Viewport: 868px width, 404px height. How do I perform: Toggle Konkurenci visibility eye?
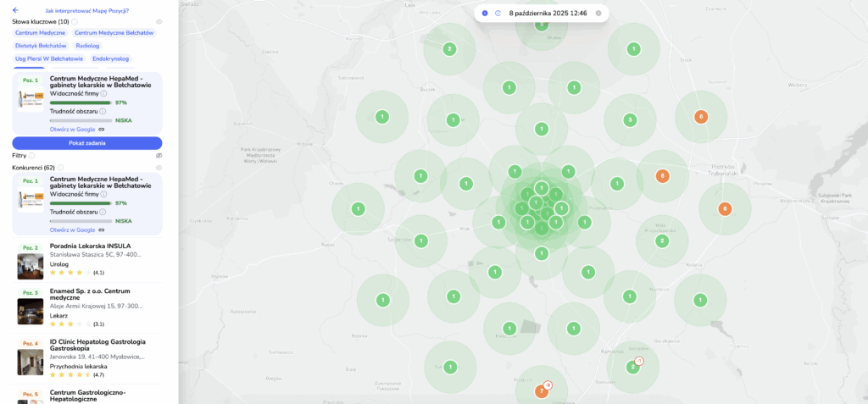[x=159, y=168]
